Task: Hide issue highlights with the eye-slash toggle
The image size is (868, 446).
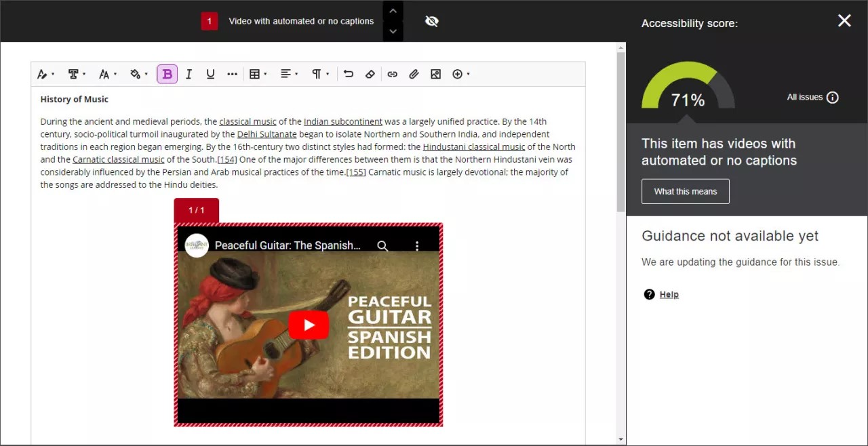Action: (431, 21)
